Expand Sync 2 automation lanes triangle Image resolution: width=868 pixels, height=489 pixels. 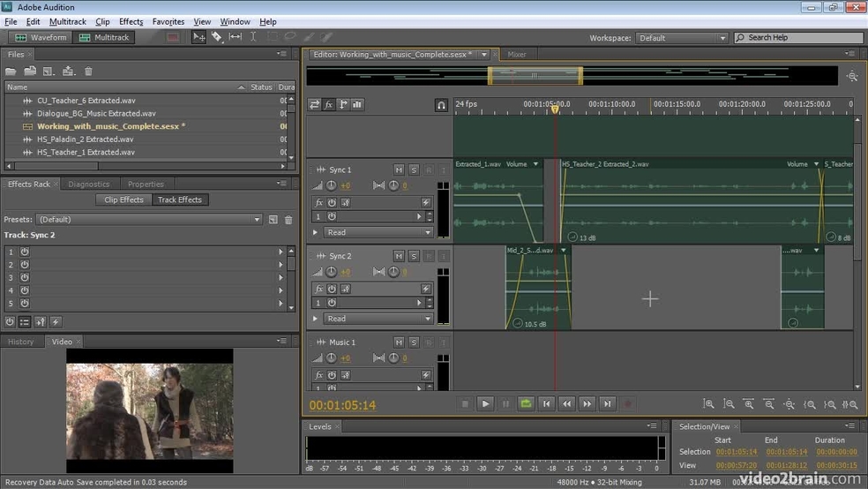(315, 319)
